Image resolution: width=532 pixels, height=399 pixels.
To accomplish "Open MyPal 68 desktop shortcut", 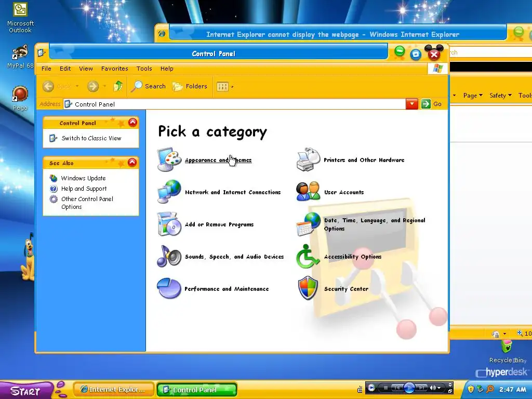I will click(20, 52).
